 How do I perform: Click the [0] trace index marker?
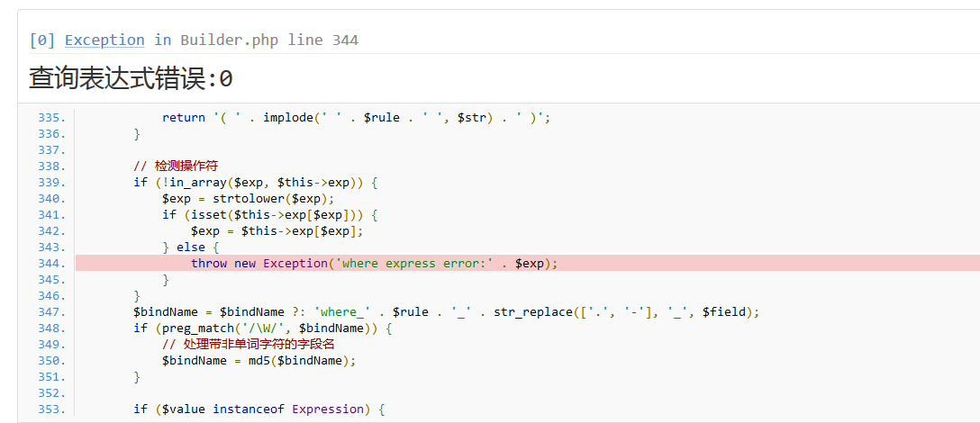pyautogui.click(x=42, y=40)
